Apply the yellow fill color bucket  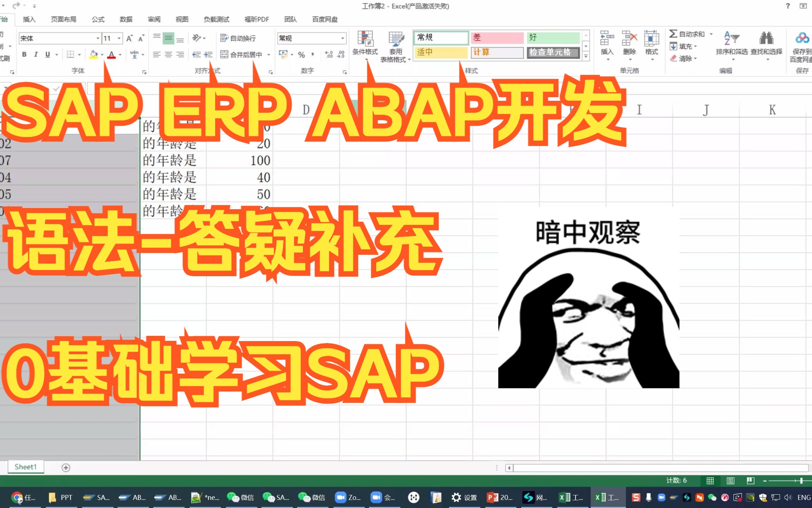[93, 54]
